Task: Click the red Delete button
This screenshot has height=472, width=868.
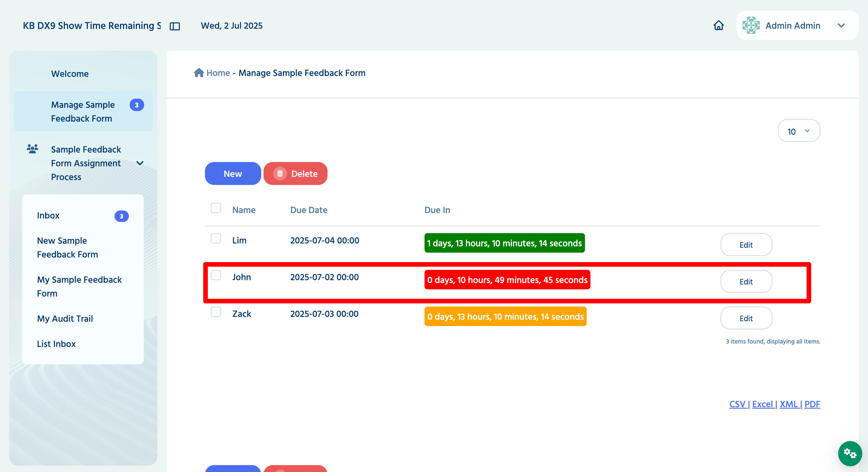Action: point(295,174)
